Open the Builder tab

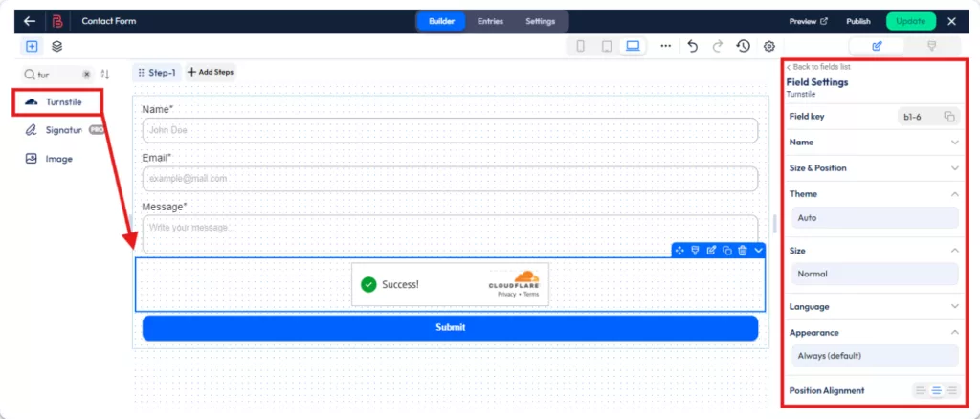441,21
